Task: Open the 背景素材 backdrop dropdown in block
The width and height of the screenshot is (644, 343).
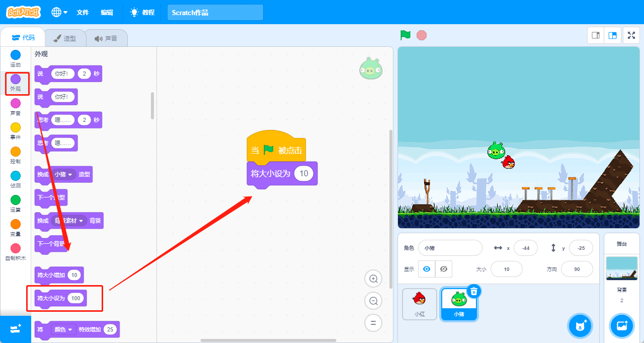Action: [69, 221]
